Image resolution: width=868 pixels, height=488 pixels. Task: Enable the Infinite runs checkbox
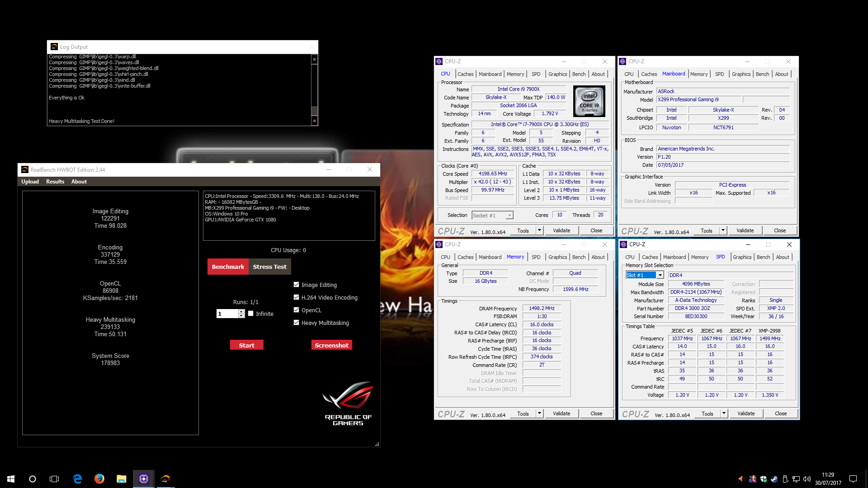[x=251, y=314]
